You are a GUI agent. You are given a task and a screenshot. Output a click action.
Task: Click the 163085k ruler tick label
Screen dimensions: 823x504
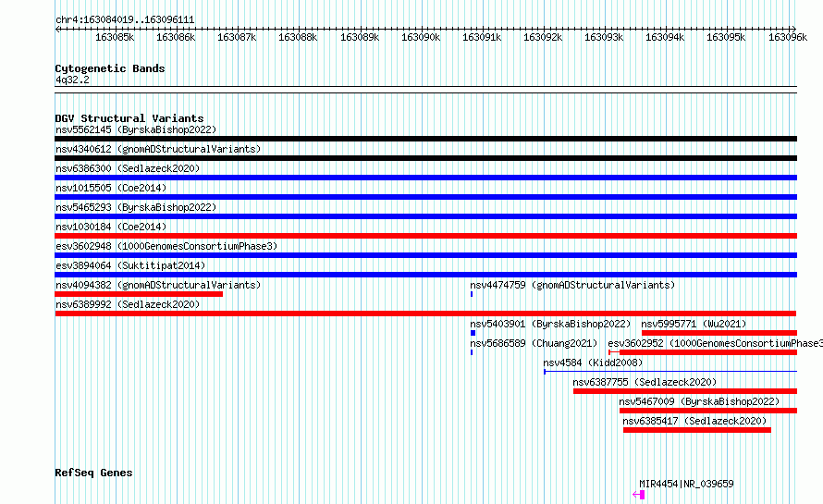click(115, 37)
